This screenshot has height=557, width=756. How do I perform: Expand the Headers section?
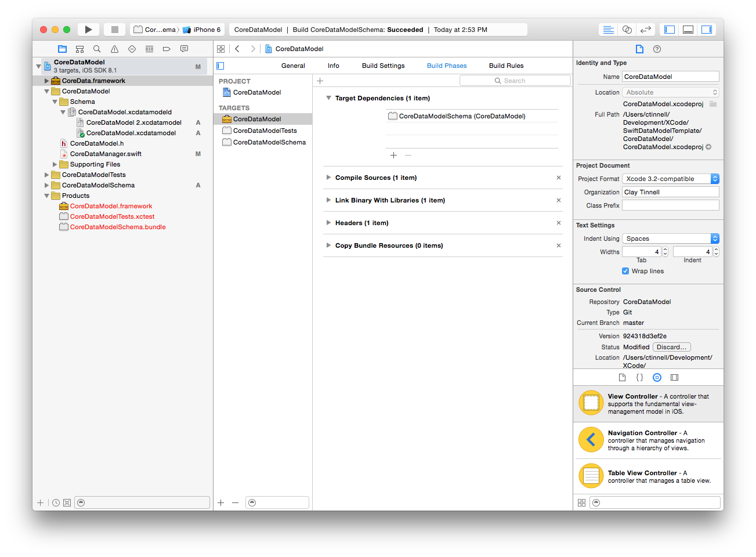click(x=329, y=223)
